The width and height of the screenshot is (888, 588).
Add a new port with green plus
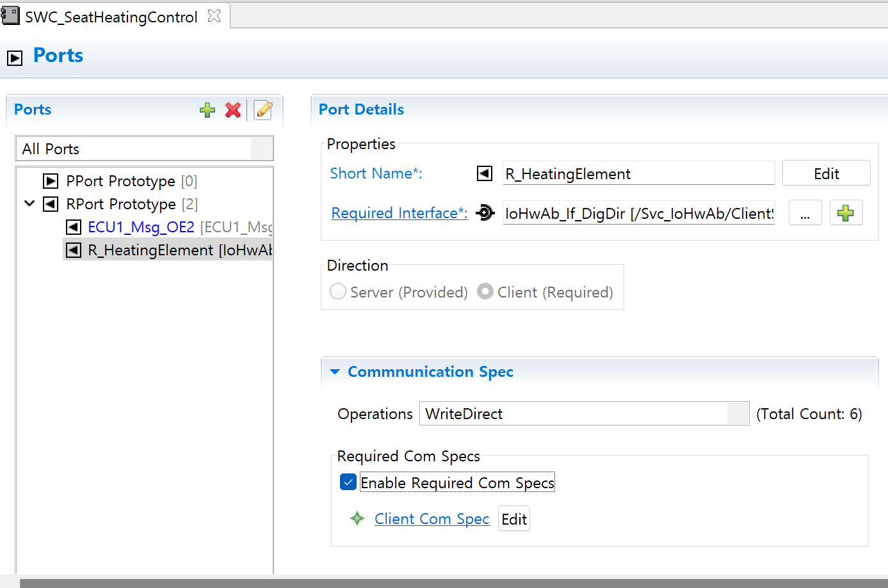click(207, 110)
